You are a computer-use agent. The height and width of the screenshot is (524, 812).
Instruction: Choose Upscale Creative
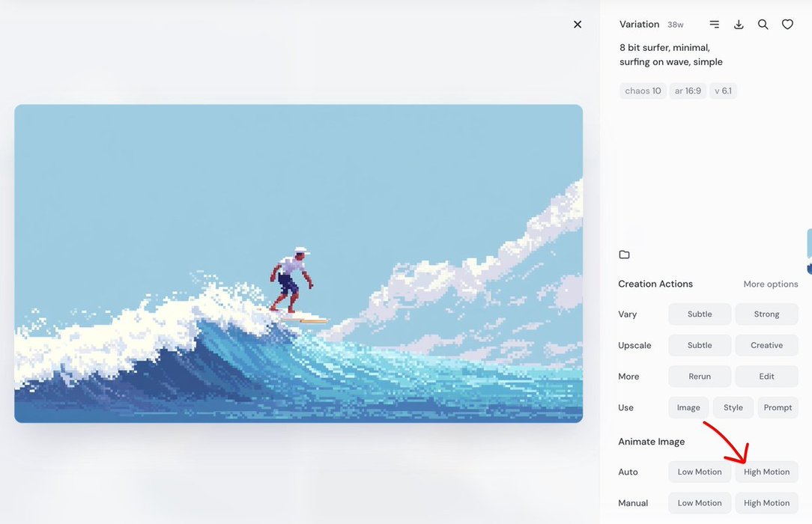click(766, 346)
